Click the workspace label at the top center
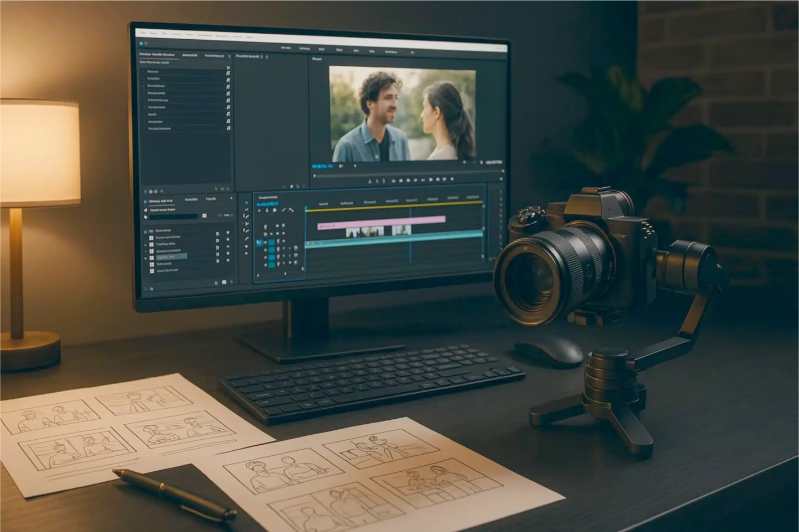This screenshot has width=799, height=532. pyautogui.click(x=322, y=49)
